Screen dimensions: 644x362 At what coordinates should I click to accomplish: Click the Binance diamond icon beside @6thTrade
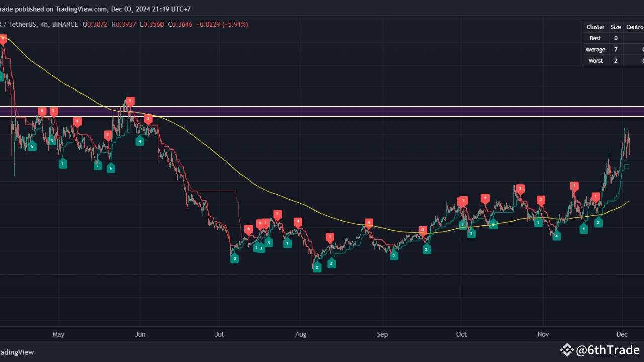[x=567, y=349]
